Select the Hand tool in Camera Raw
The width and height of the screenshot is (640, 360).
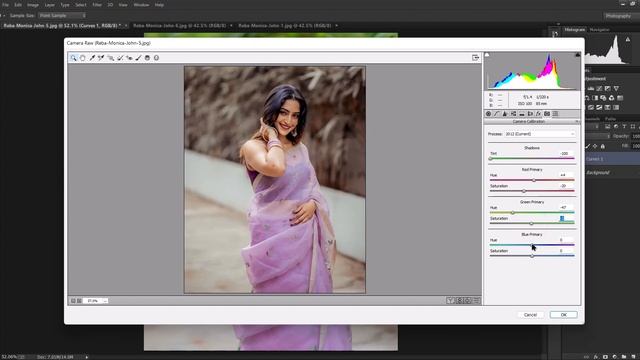coord(83,58)
